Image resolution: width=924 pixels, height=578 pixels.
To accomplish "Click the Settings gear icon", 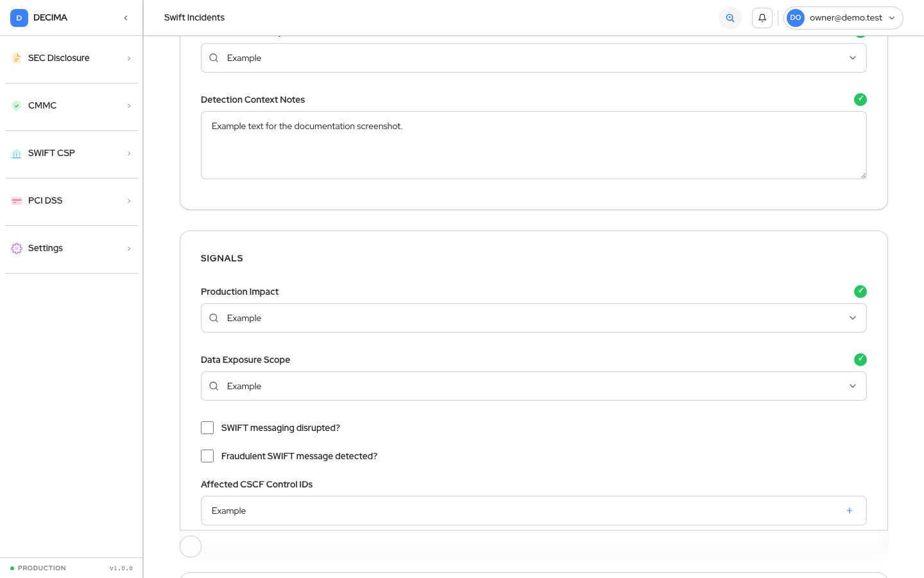I will coord(17,249).
